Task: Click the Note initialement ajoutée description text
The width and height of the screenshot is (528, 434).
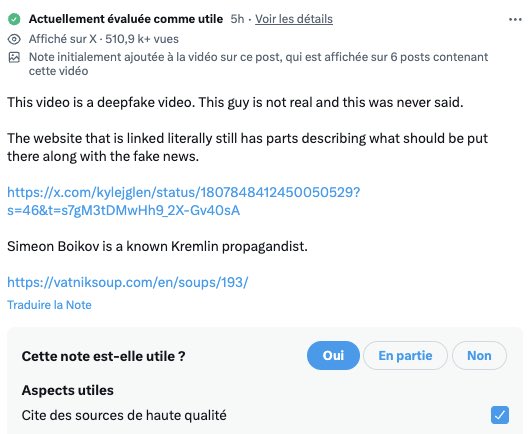Action: click(x=258, y=64)
